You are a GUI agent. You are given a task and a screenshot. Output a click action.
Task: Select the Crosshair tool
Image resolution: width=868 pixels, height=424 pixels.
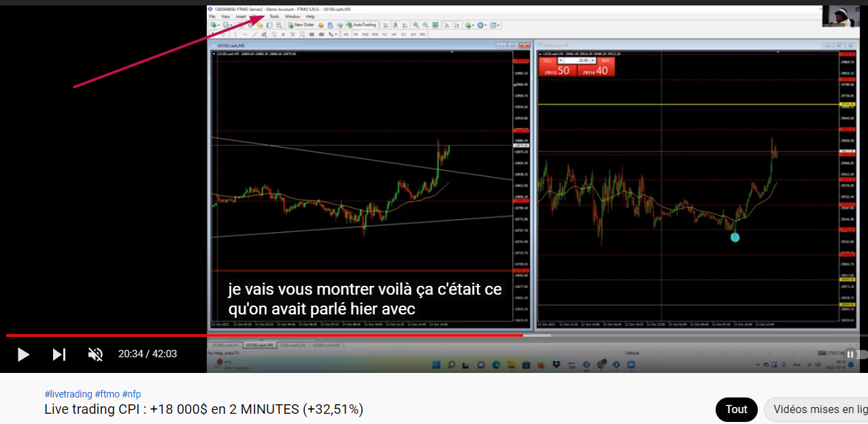223,34
